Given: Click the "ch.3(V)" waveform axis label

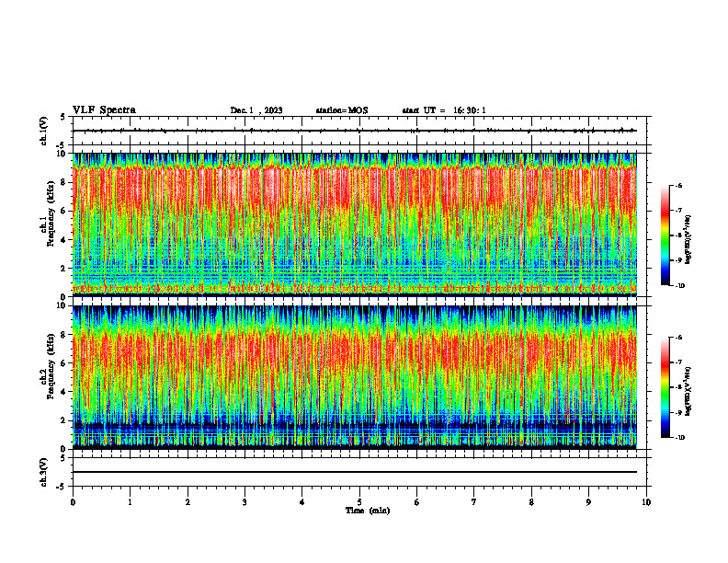Looking at the screenshot, I should tap(44, 473).
